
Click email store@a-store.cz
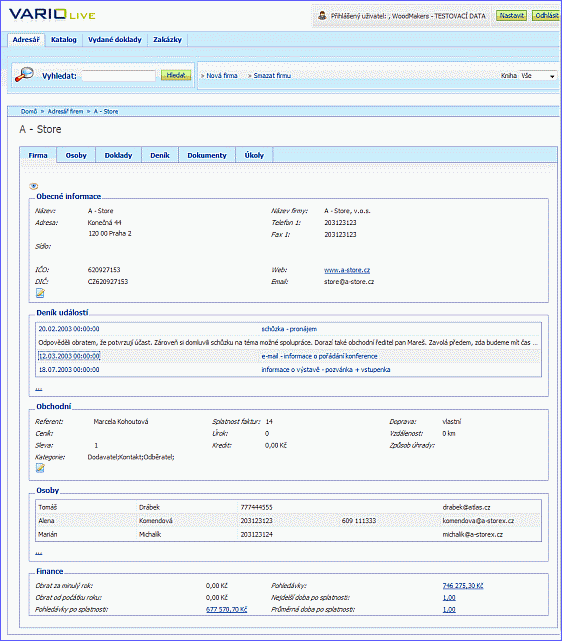tap(349, 282)
